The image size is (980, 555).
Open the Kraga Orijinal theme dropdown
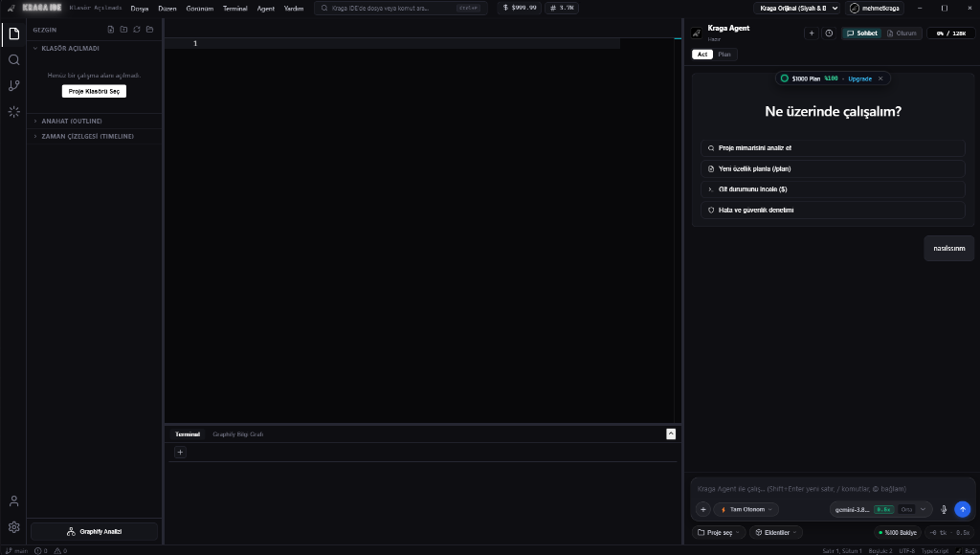pos(797,8)
